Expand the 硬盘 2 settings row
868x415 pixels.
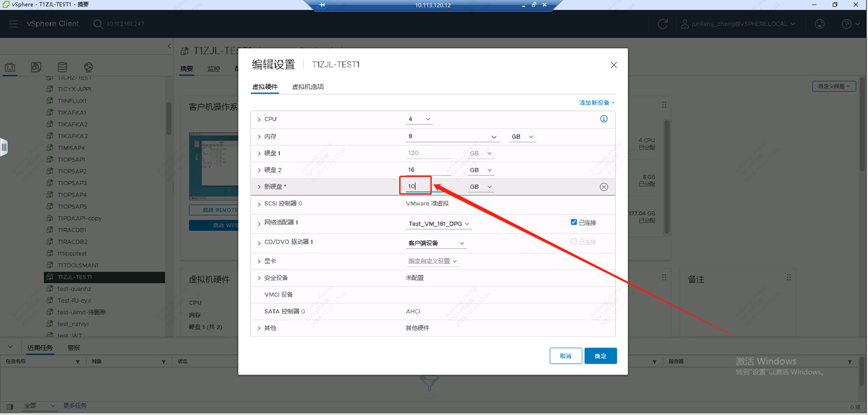click(x=259, y=170)
